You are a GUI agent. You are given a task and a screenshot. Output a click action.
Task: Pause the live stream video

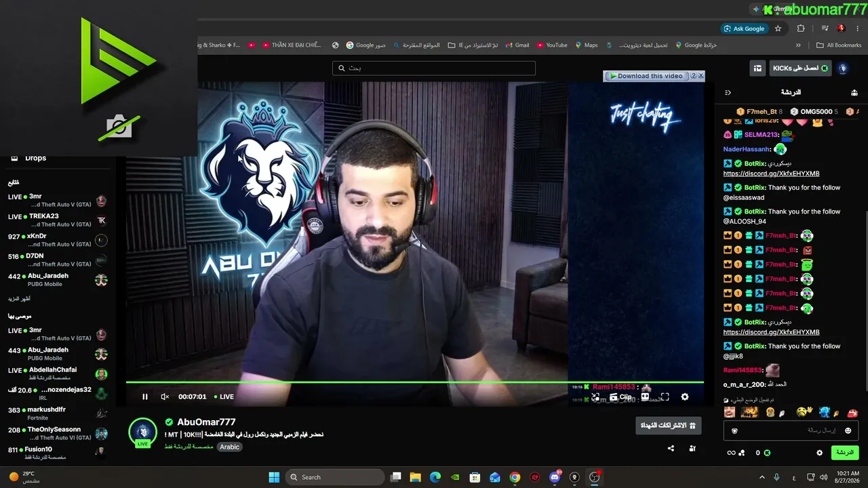(x=144, y=396)
